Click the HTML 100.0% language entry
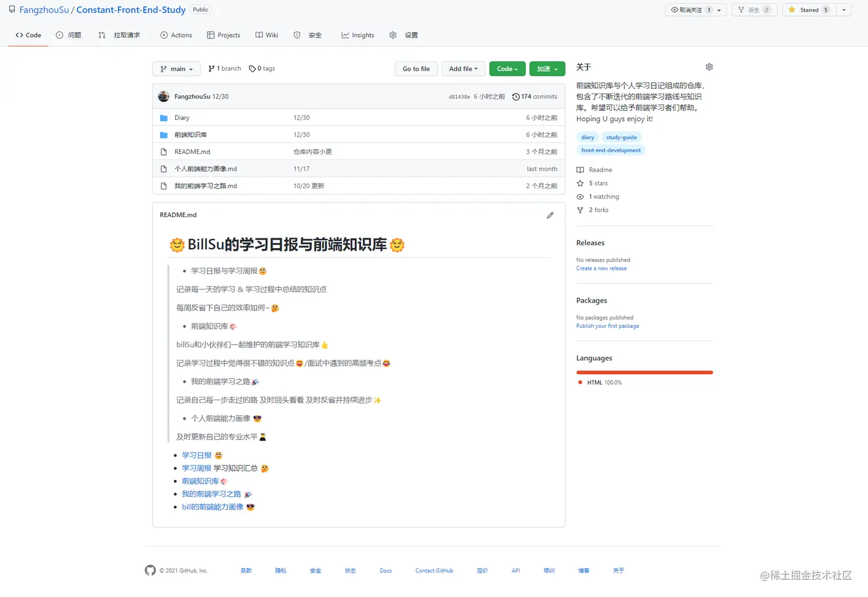 coord(600,382)
